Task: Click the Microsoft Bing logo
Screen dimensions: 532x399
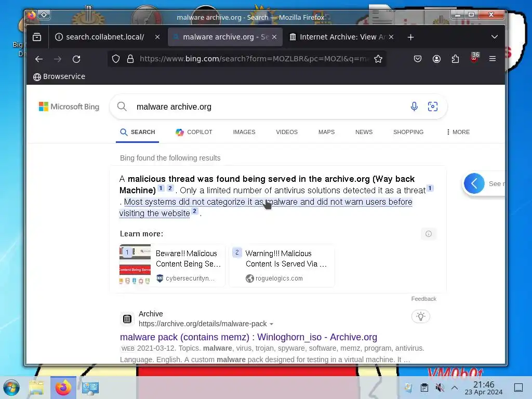Action: click(x=69, y=107)
